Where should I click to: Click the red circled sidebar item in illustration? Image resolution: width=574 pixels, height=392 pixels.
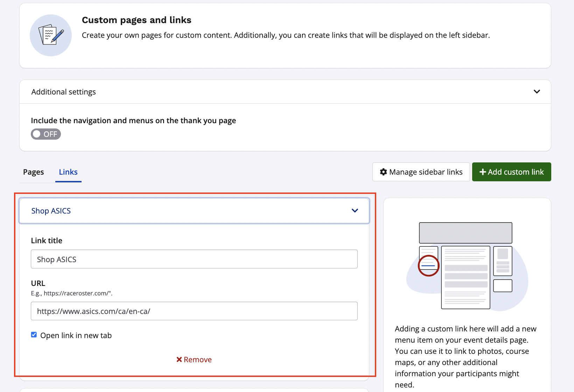pos(428,266)
